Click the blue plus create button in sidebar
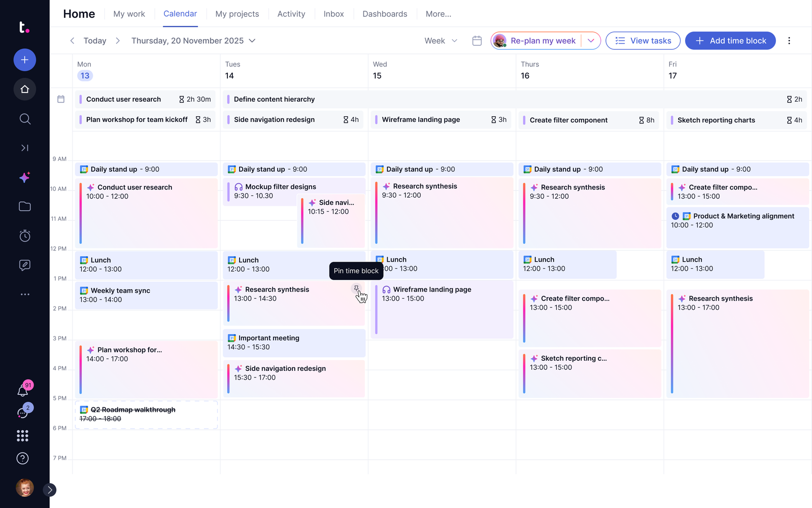812x508 pixels. click(x=24, y=60)
